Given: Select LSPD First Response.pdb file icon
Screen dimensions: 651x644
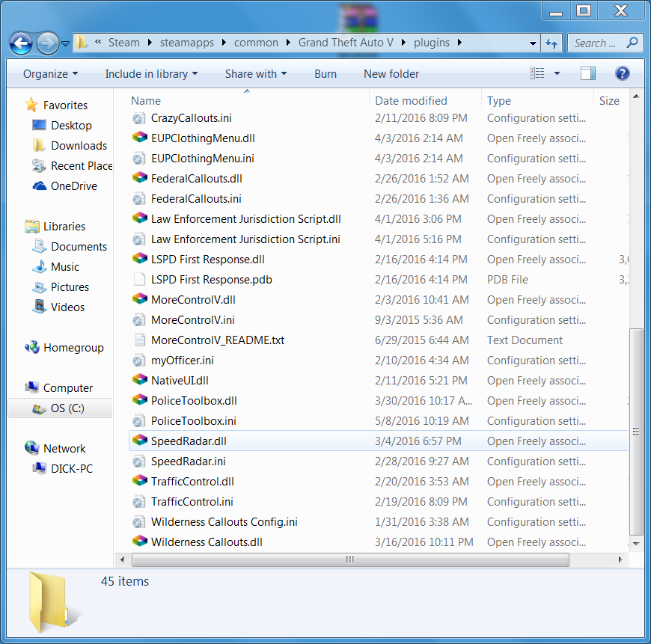Looking at the screenshot, I should pos(139,279).
